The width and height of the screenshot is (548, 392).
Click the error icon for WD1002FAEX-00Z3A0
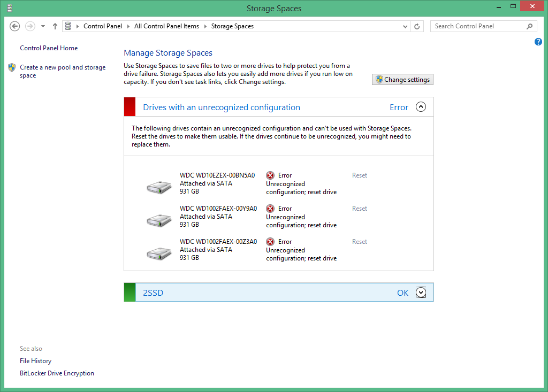[x=270, y=242]
